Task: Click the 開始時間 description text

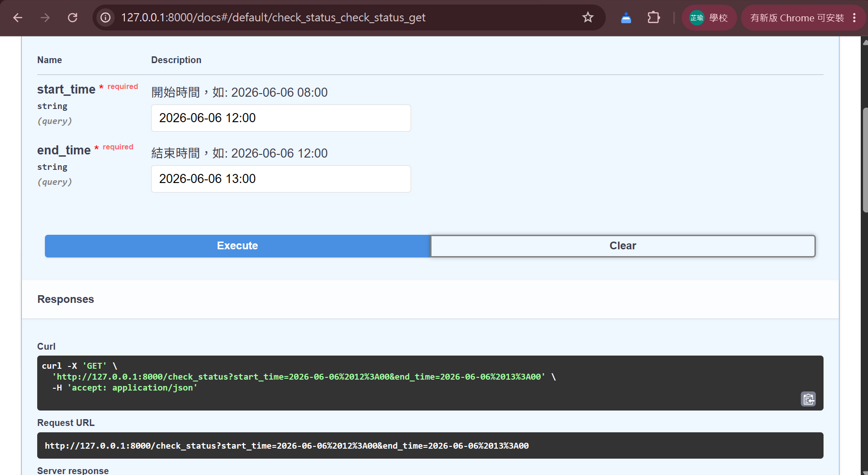Action: (240, 93)
